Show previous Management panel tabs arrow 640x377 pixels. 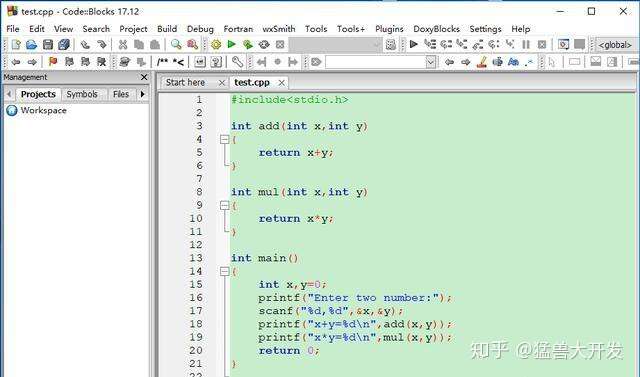click(x=9, y=94)
